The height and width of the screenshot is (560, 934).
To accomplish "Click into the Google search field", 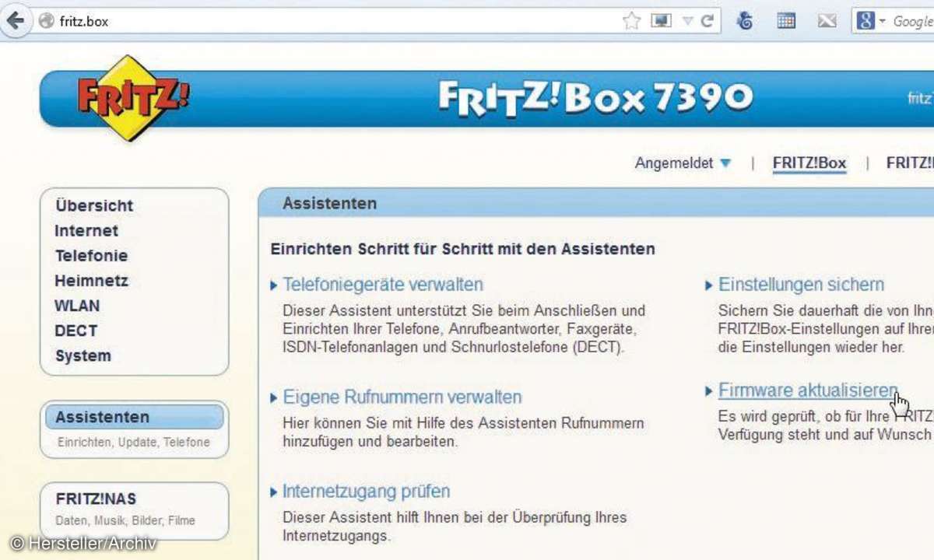I will (x=912, y=21).
